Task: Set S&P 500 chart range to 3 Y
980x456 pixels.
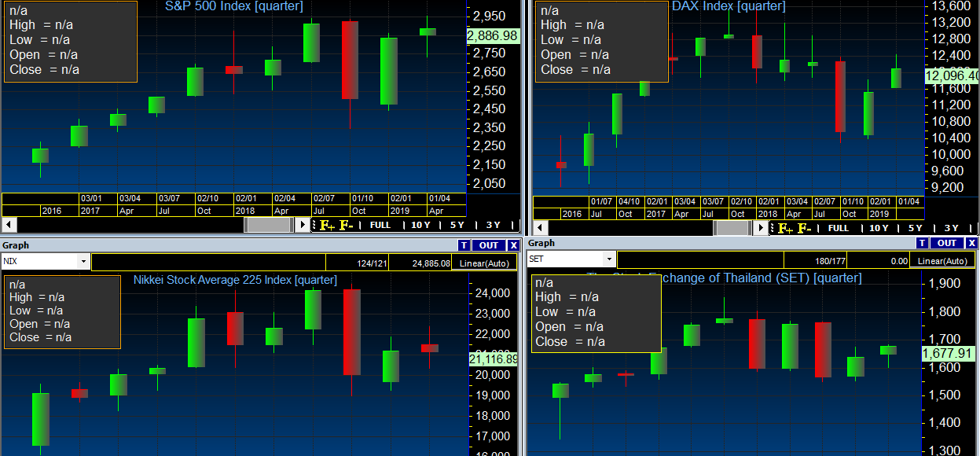Action: [x=493, y=226]
